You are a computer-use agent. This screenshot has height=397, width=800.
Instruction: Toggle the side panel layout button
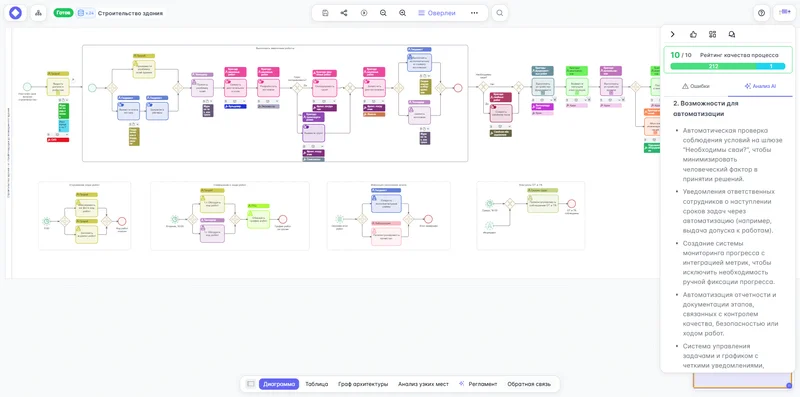pyautogui.click(x=784, y=13)
